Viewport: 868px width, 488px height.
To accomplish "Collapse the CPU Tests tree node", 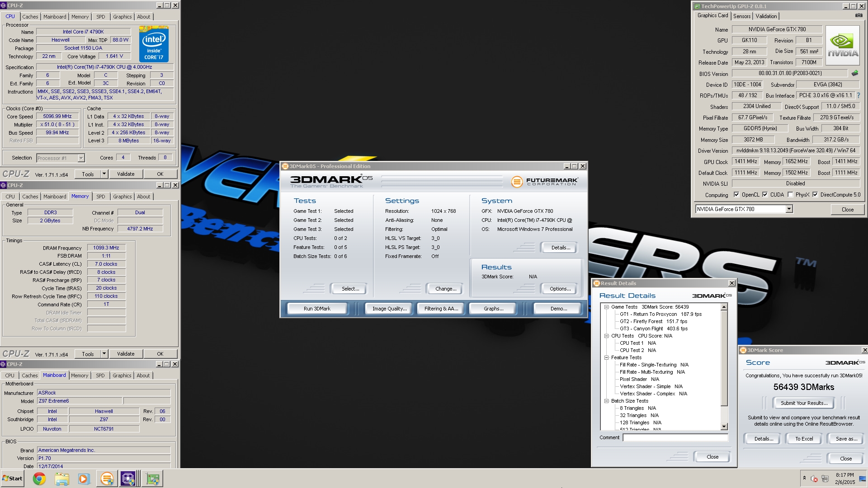I will tap(607, 336).
